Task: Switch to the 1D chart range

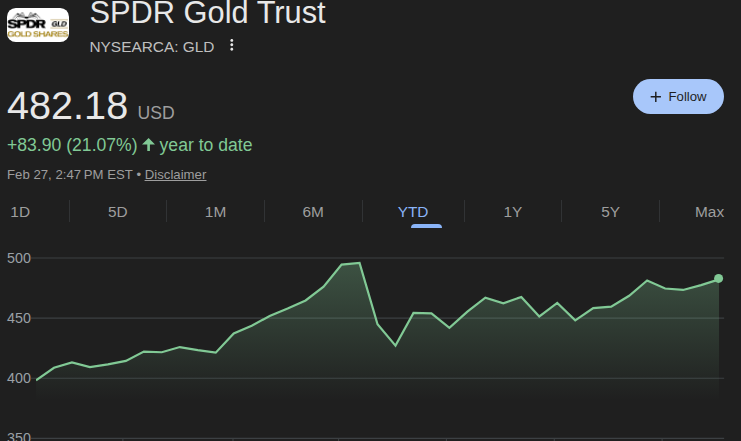Action: coord(20,212)
